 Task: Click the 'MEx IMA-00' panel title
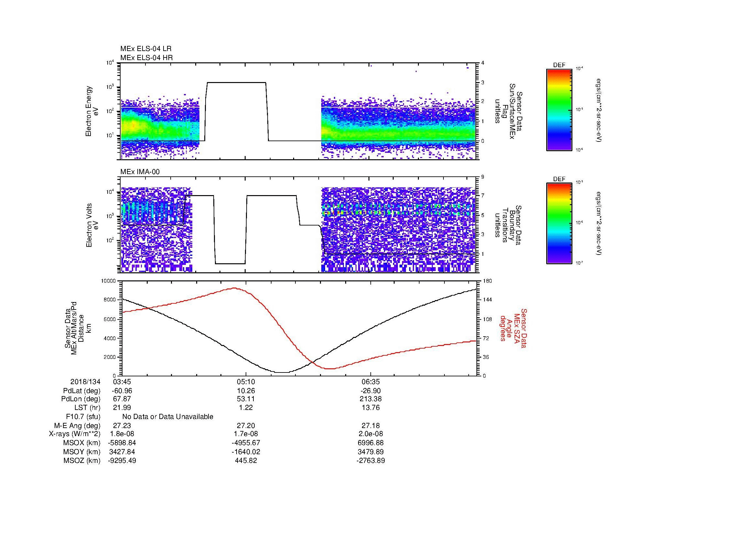(140, 172)
